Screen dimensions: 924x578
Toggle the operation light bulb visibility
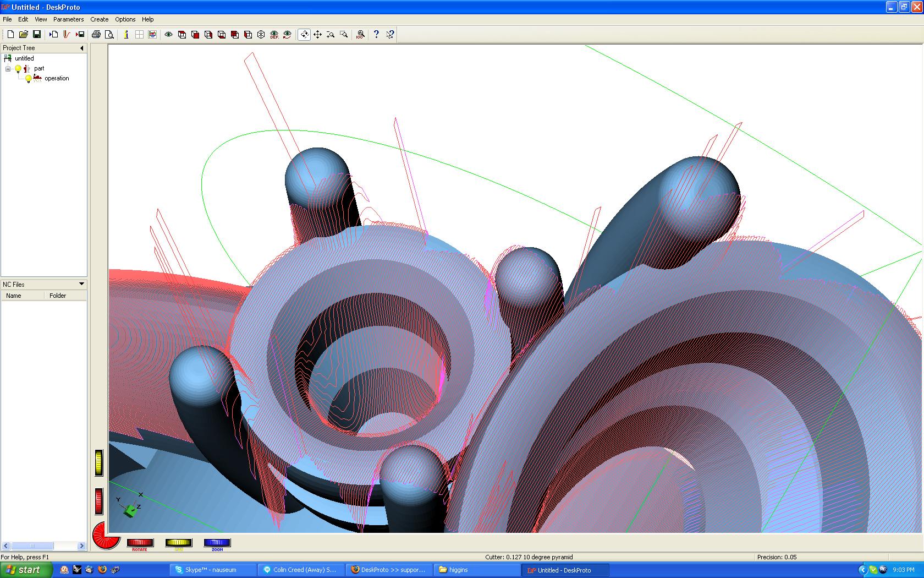click(29, 79)
